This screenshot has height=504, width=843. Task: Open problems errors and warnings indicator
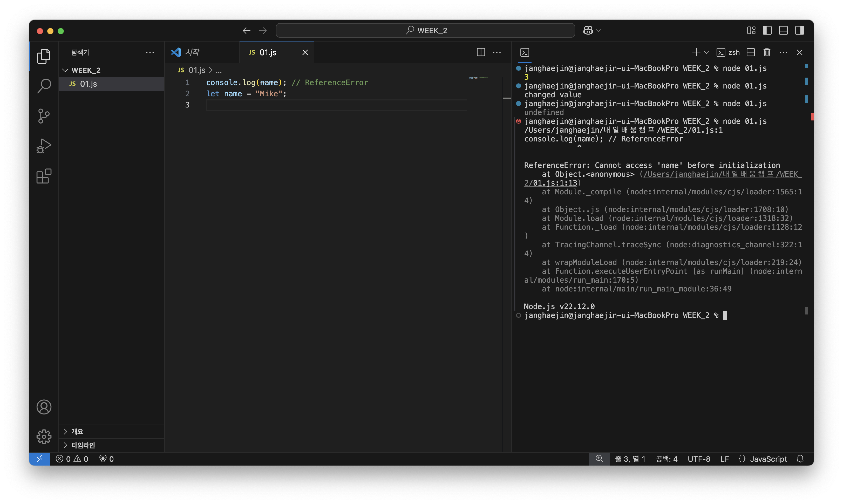(72, 459)
